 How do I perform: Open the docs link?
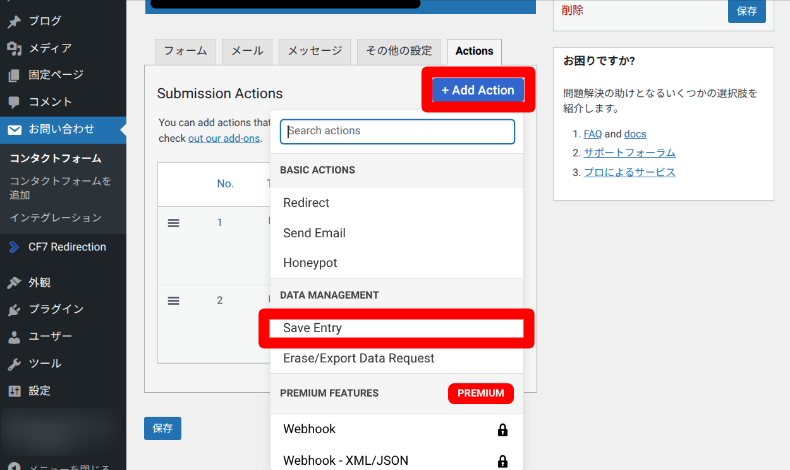(x=635, y=134)
